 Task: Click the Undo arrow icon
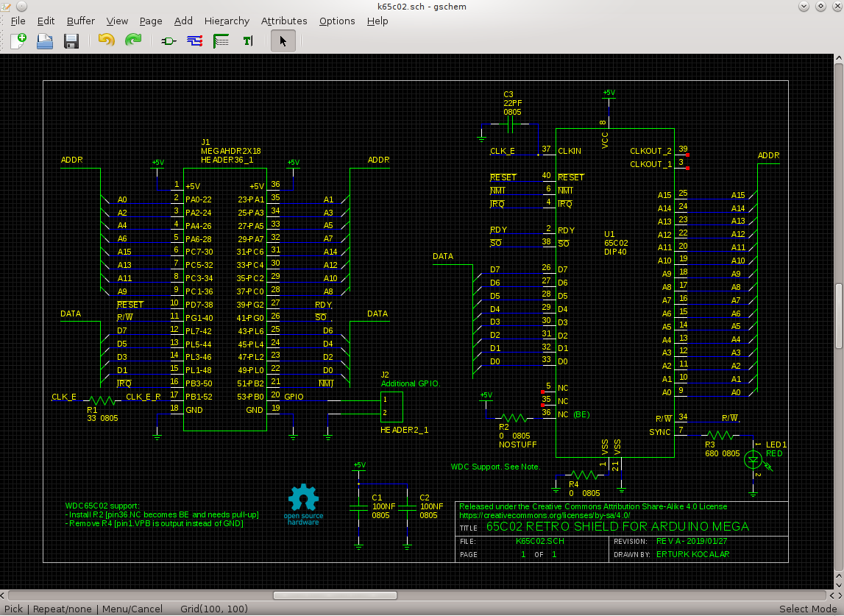point(107,40)
